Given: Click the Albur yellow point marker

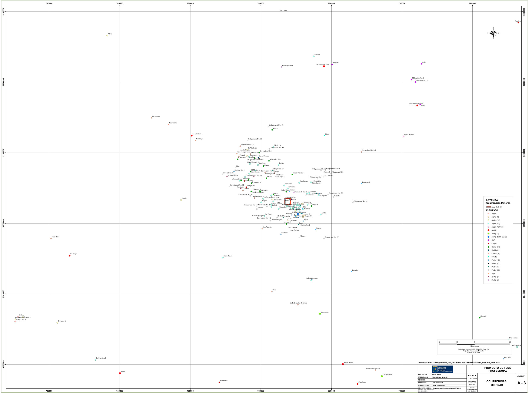Looking at the screenshot, I should pos(107,36).
